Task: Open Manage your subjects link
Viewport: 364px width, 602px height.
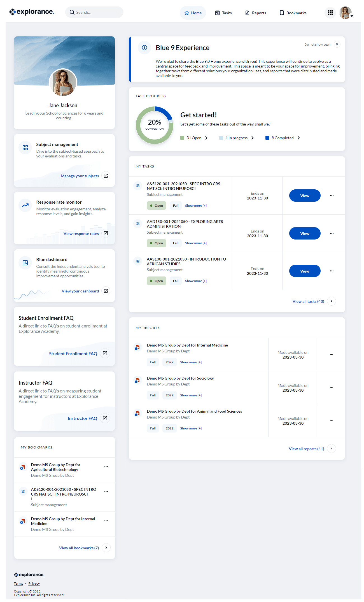Action: point(80,176)
